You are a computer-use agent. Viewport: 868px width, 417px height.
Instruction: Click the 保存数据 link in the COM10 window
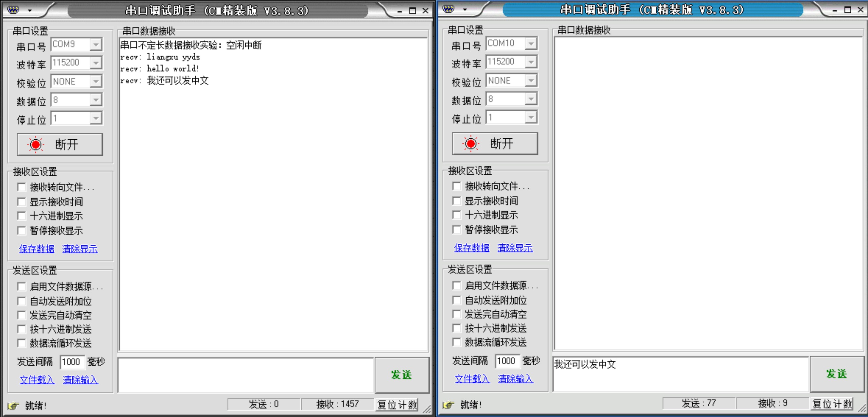coord(471,248)
